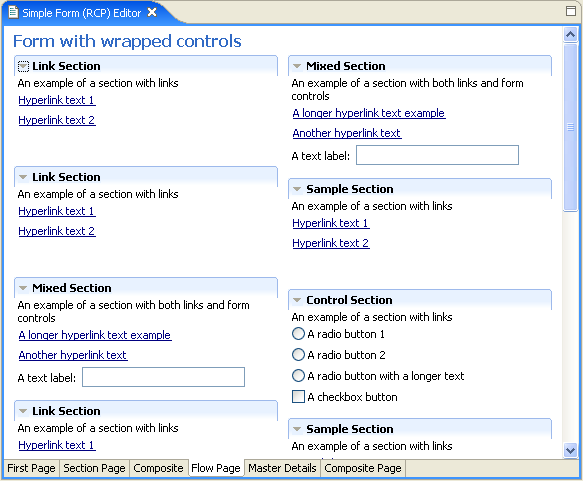Collapse the left Mixed Section twistie
This screenshot has width=583, height=481.
(23, 288)
